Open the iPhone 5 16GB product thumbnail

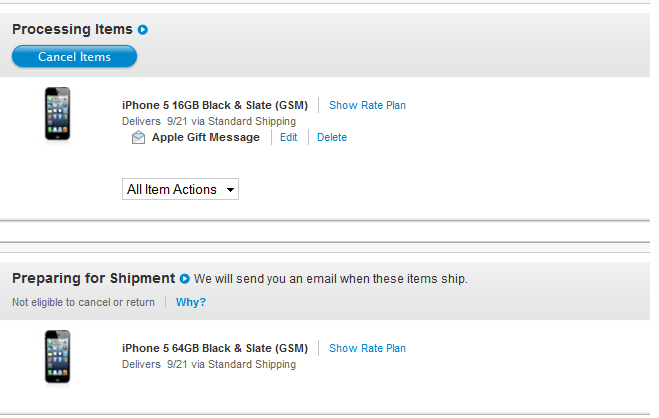[58, 114]
